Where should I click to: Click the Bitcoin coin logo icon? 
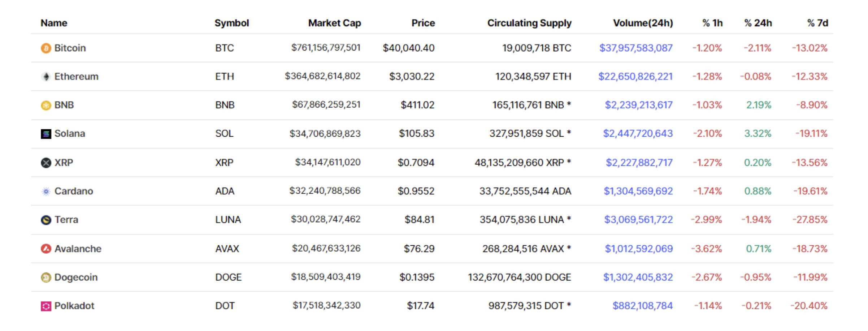[46, 48]
